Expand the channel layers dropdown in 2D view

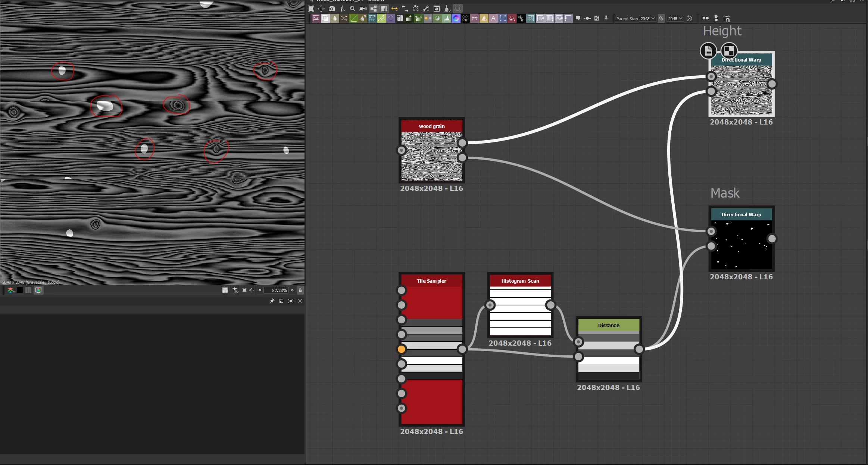coord(11,290)
